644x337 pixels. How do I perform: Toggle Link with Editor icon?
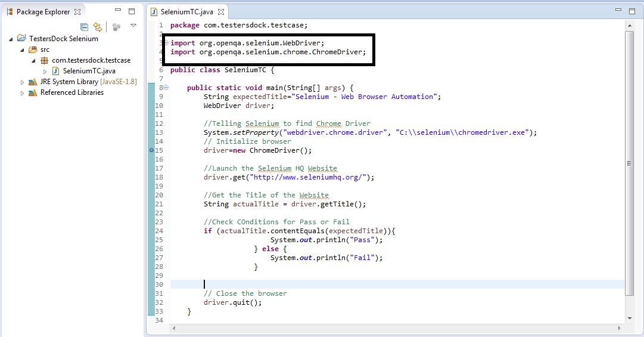[x=98, y=27]
